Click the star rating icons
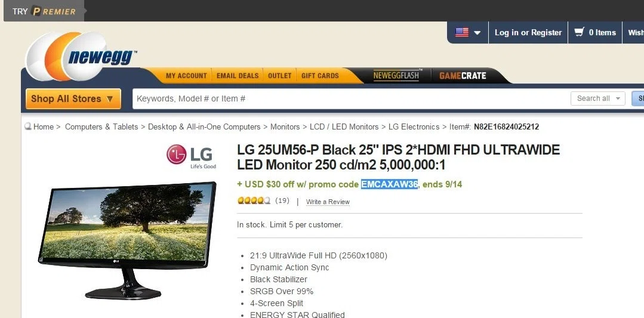 pyautogui.click(x=254, y=200)
